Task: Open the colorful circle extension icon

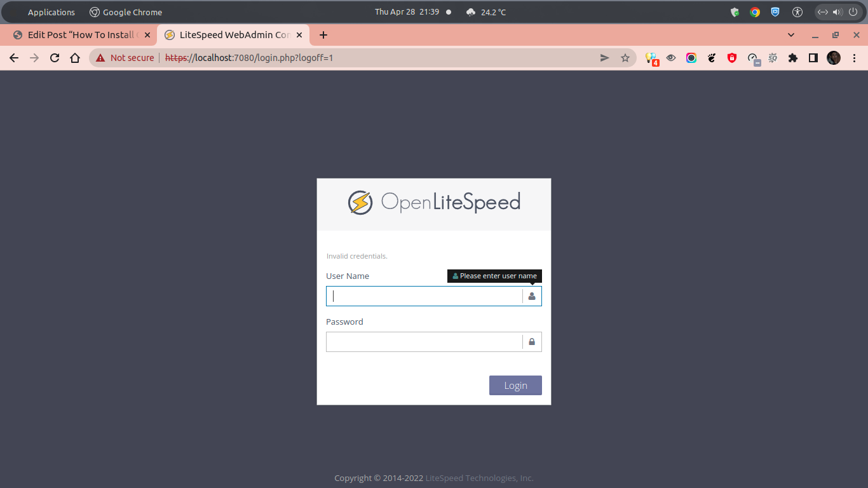Action: 691,58
